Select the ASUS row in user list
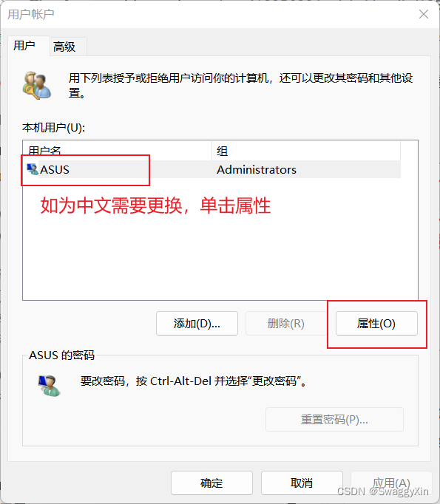The width and height of the screenshot is (440, 504). pos(213,169)
